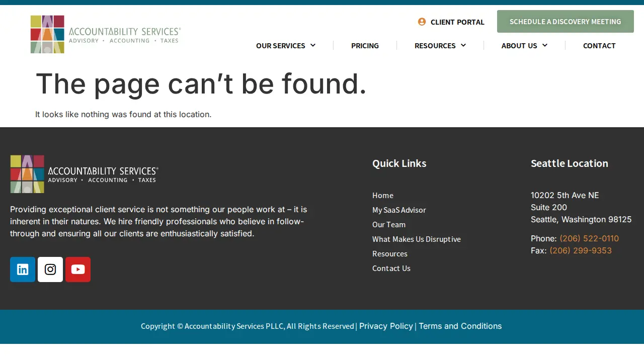644x362 pixels.
Task: Open the Our Services menu item
Action: pyautogui.click(x=281, y=46)
